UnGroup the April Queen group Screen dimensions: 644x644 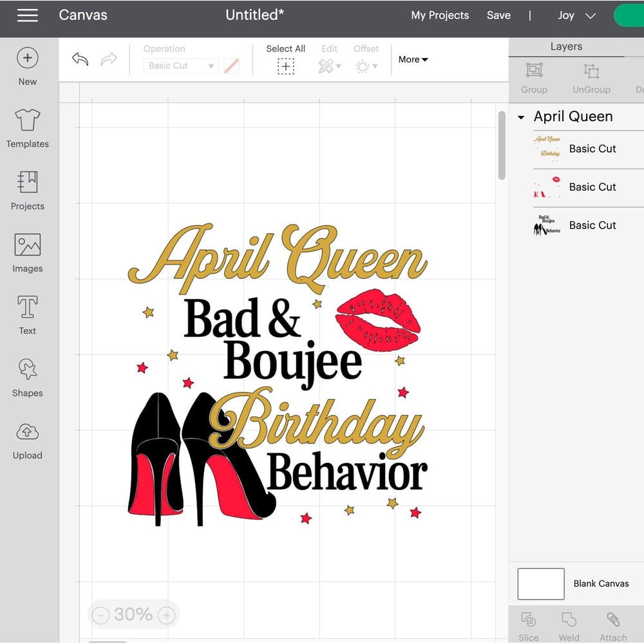pyautogui.click(x=591, y=77)
